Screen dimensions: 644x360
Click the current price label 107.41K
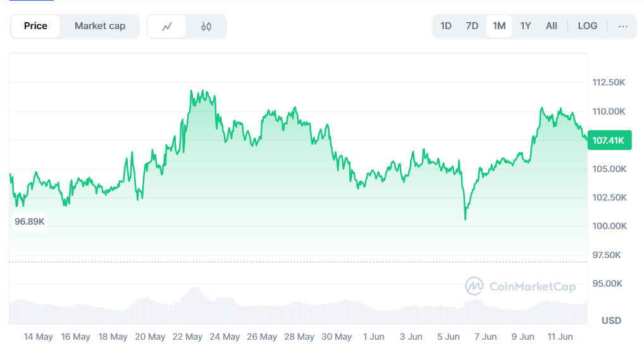click(x=610, y=140)
